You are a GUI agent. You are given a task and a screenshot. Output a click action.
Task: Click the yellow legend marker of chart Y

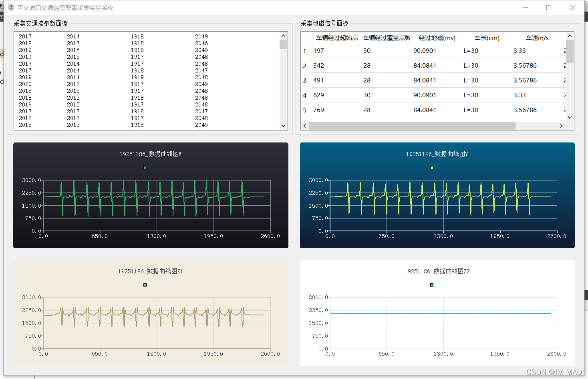(432, 168)
